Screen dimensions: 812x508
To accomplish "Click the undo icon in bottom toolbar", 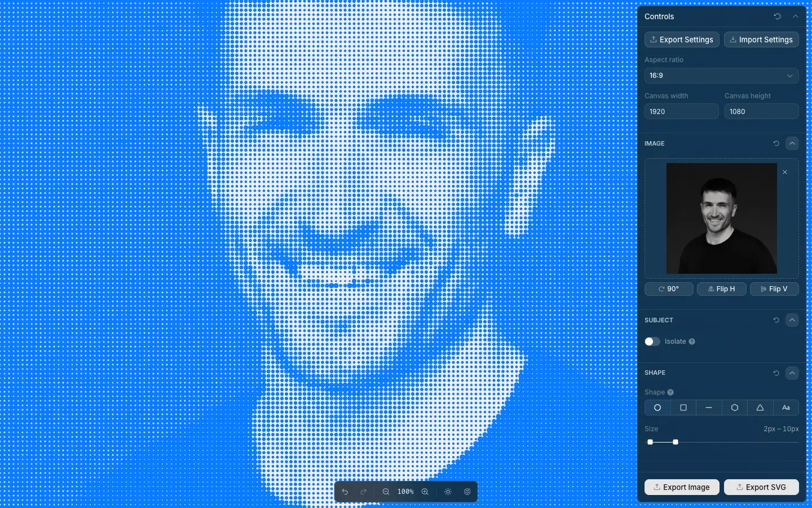I will coord(345,492).
